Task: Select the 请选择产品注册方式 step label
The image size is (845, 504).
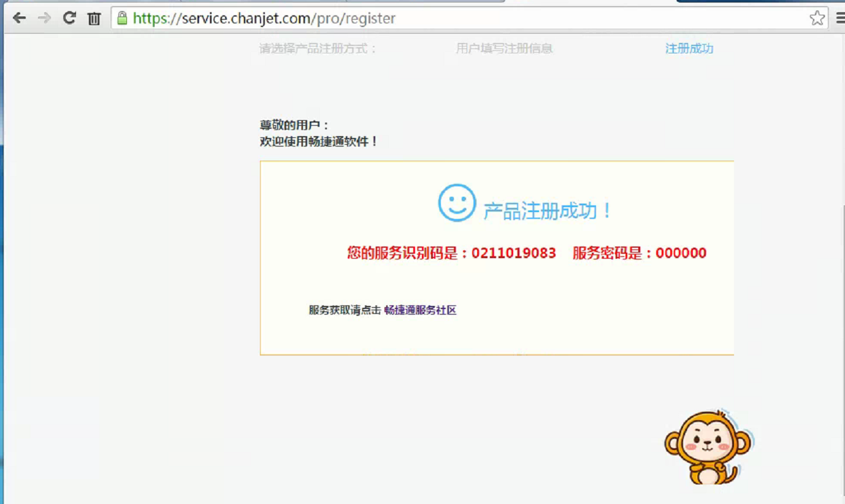Action: [318, 48]
